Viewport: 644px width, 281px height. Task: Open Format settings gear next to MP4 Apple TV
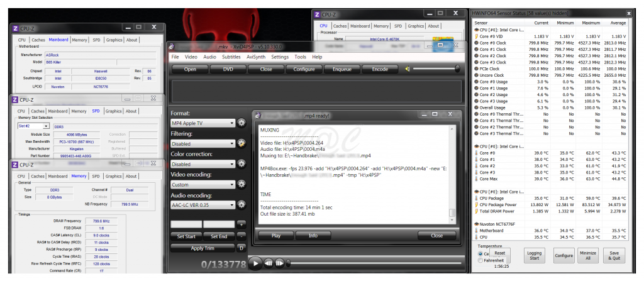point(241,123)
